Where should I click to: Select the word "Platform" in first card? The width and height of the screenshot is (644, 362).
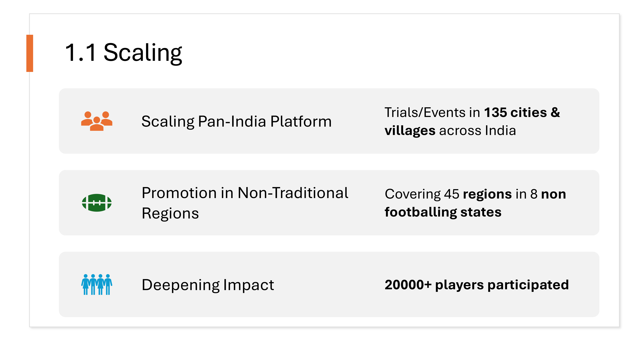(x=301, y=121)
